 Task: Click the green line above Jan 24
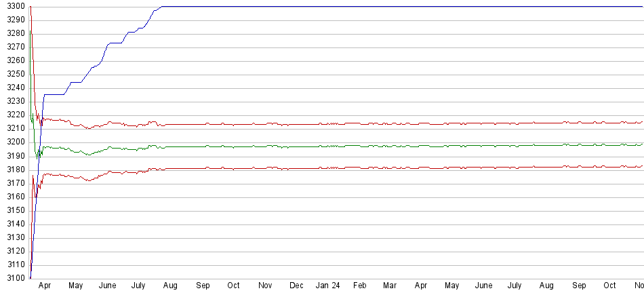click(x=327, y=146)
